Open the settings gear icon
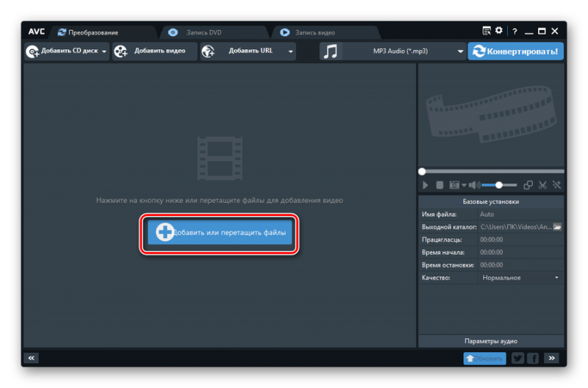 (x=499, y=31)
